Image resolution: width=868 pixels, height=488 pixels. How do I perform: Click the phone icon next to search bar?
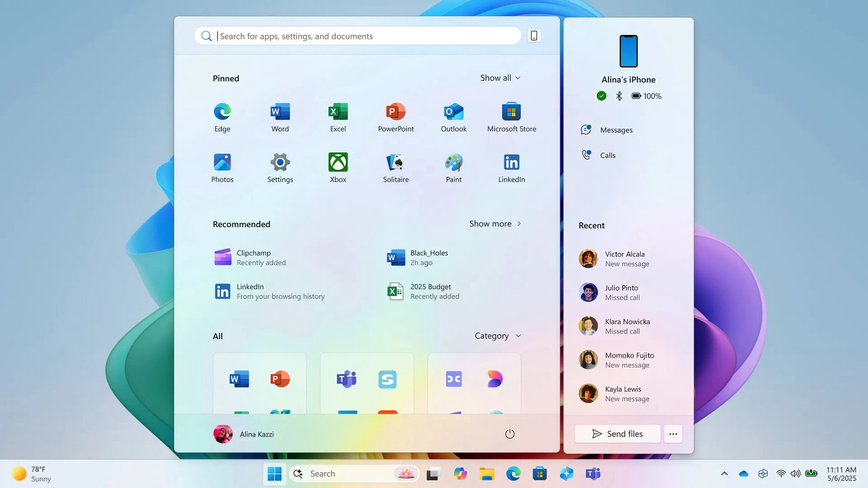[534, 36]
